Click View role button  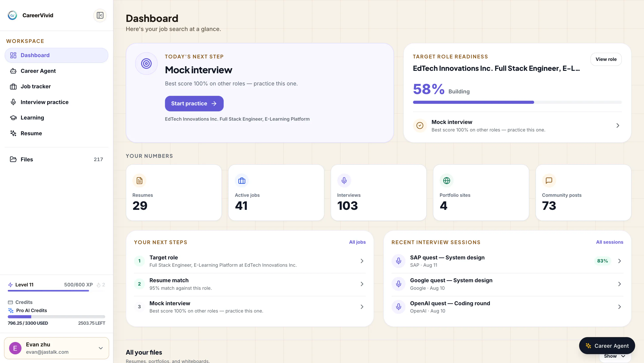click(606, 59)
